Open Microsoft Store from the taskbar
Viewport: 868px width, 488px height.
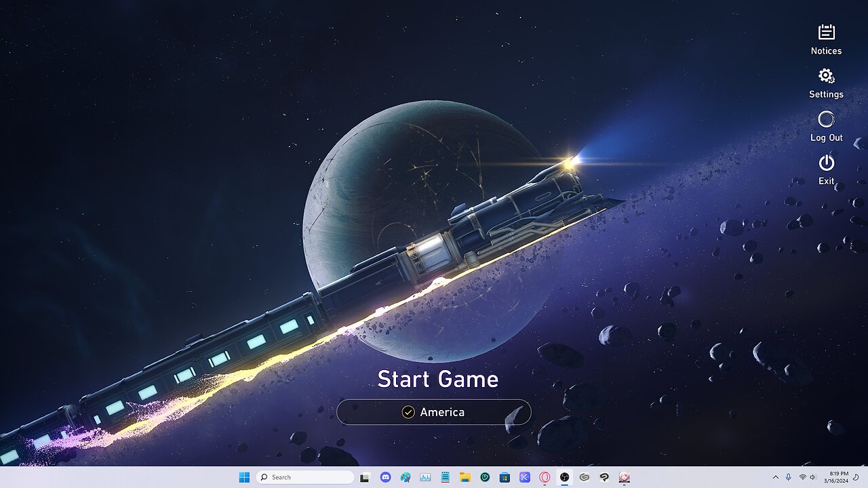(x=505, y=477)
